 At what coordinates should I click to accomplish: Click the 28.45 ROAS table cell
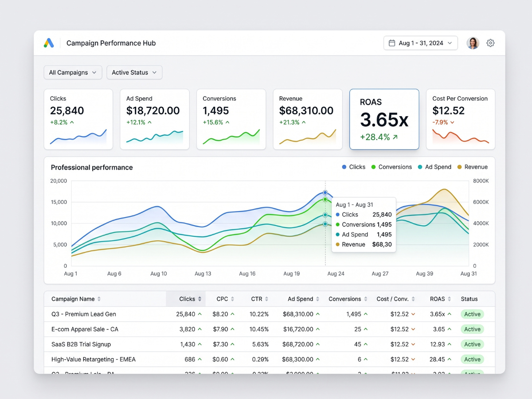(x=437, y=360)
